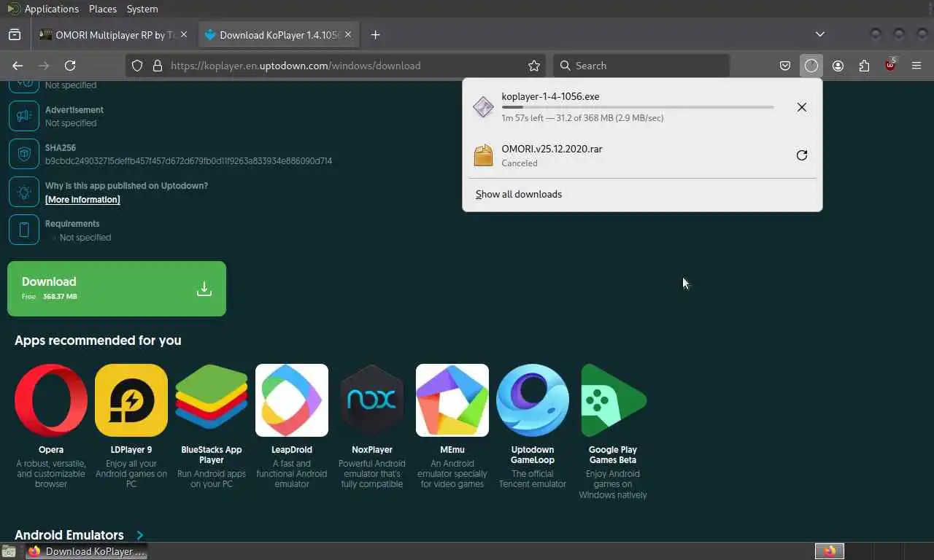Expand the list all tabs dropdown
934x560 pixels.
click(x=820, y=34)
